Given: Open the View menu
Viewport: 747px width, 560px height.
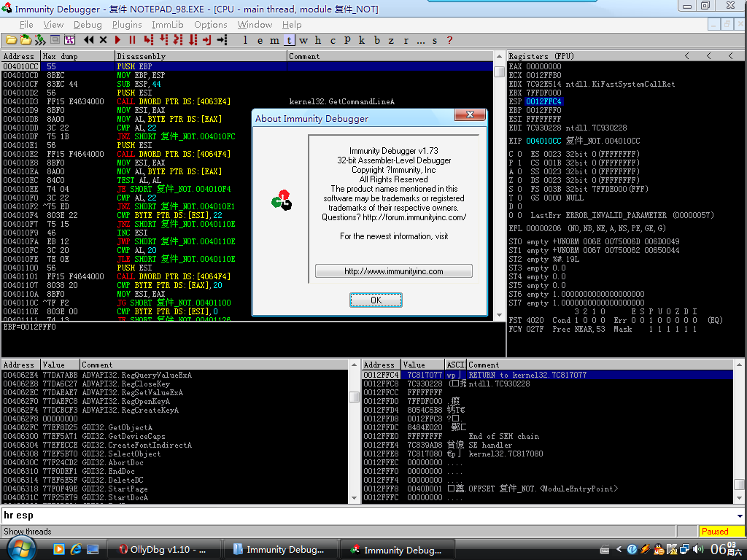Looking at the screenshot, I should 53,25.
